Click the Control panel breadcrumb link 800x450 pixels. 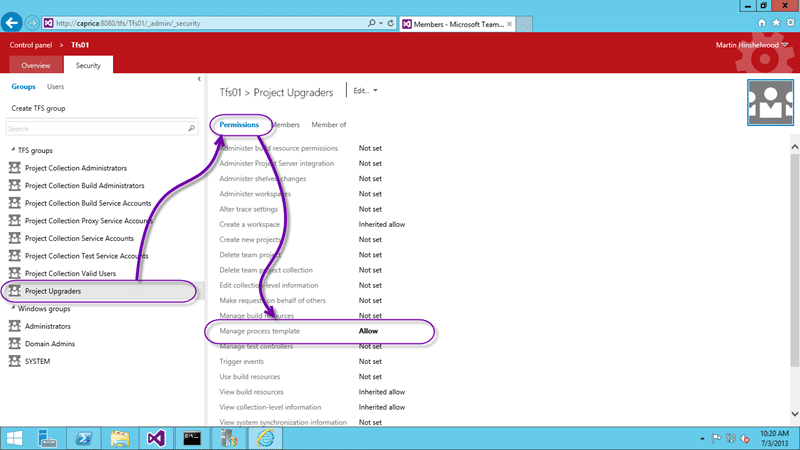31,45
